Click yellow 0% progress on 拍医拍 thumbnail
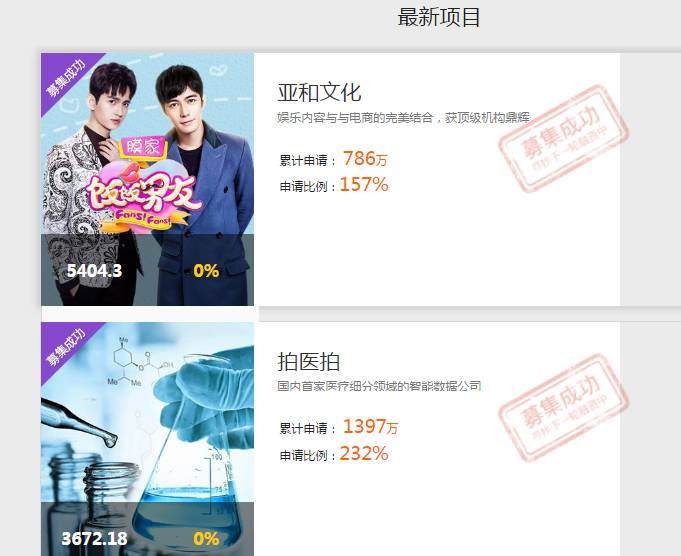 point(206,539)
